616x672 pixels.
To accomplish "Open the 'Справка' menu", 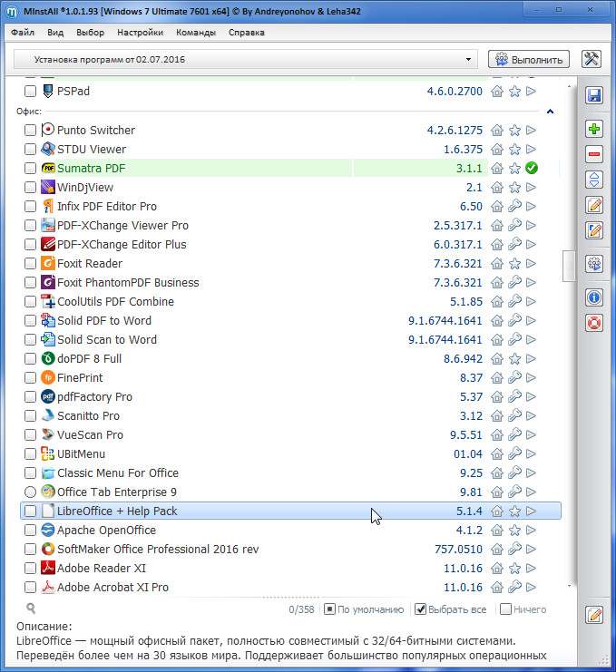I will point(247,32).
